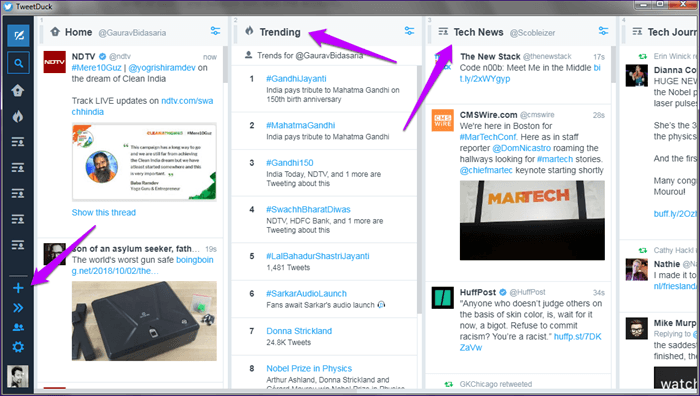700x396 pixels.
Task: Open the @DomNicastro mention
Action: pos(521,148)
